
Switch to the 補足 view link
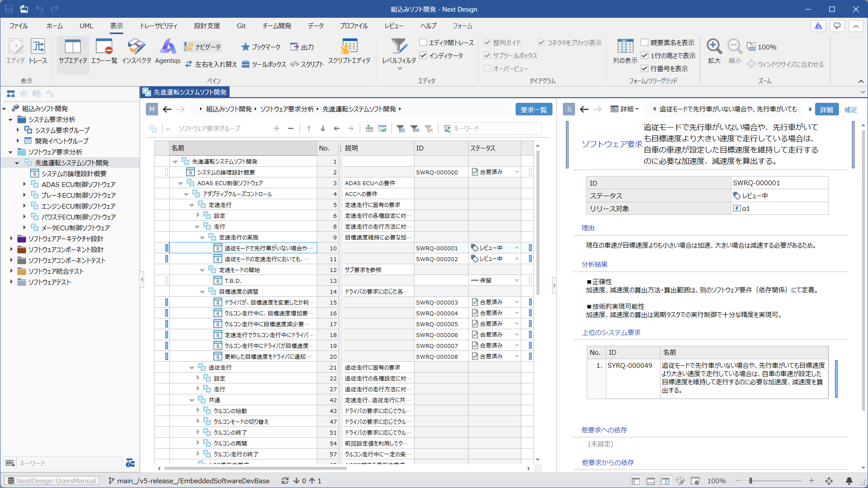[850, 110]
